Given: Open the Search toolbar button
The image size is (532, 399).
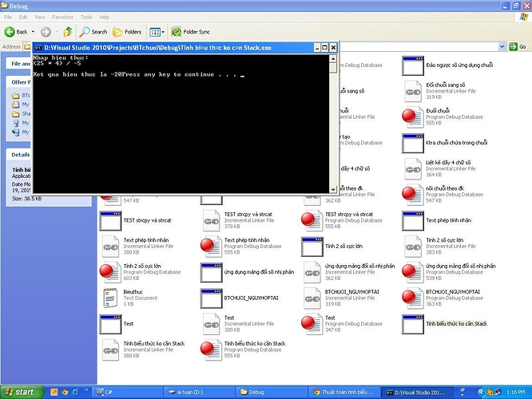Looking at the screenshot, I should 93,32.
